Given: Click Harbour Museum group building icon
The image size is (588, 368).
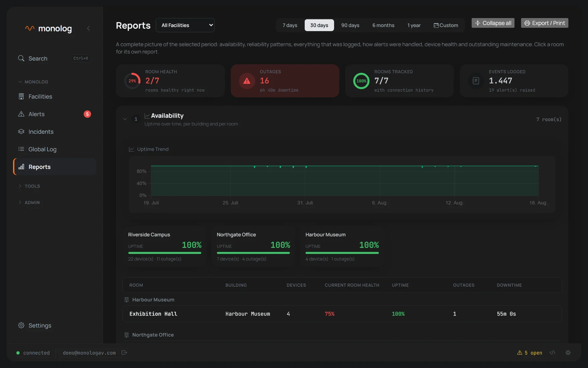Looking at the screenshot, I should point(127,300).
